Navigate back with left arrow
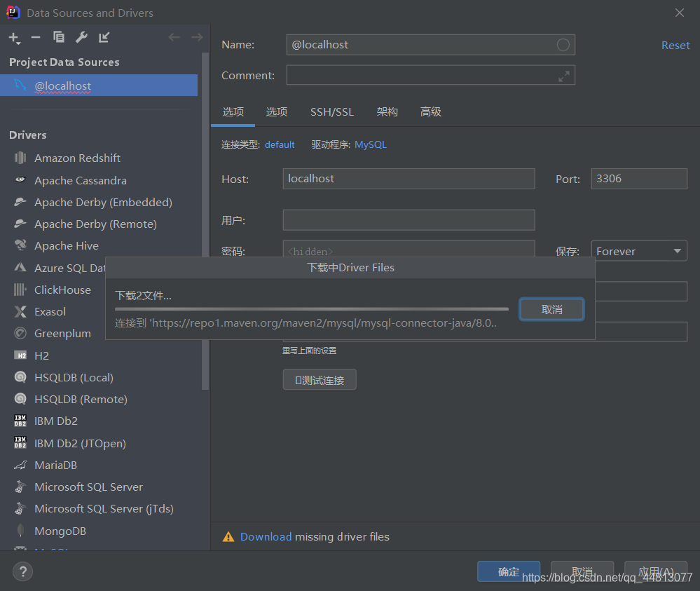The width and height of the screenshot is (700, 591). coord(174,37)
